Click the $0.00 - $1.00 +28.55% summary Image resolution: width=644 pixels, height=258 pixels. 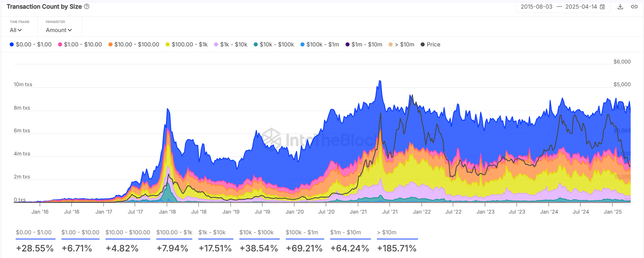(x=35, y=248)
